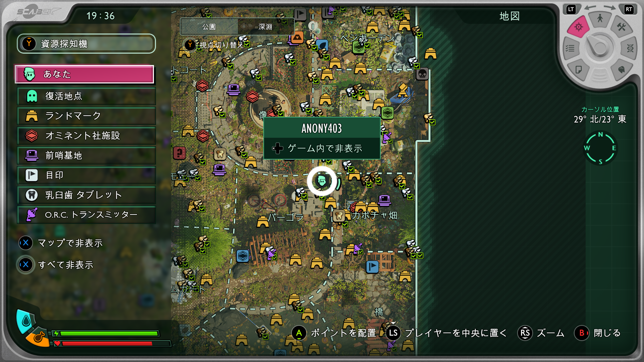Toggle the 乳白歯 タブレット filter
Screen dimensions: 644x362
tap(87, 195)
